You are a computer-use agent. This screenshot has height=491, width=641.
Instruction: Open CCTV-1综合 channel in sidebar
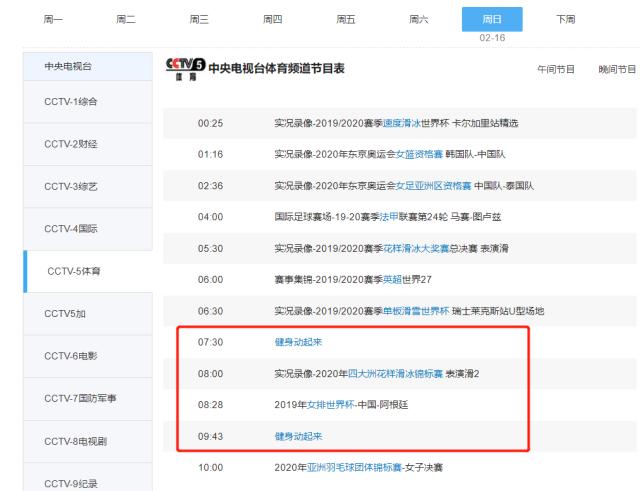[x=88, y=102]
